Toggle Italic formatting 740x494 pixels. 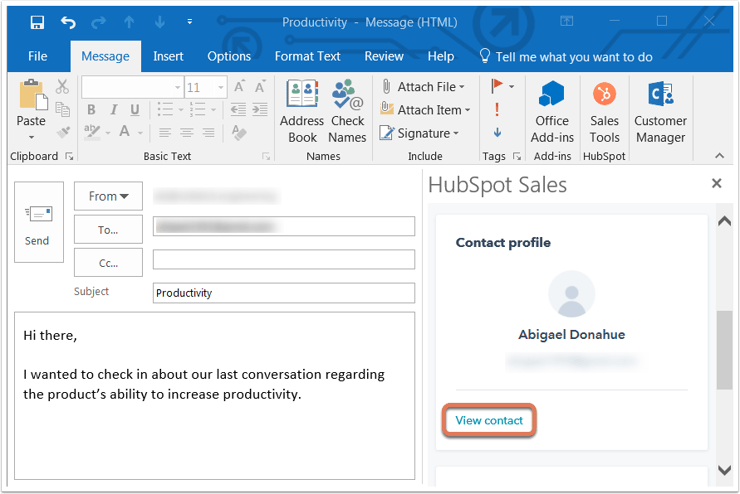113,110
